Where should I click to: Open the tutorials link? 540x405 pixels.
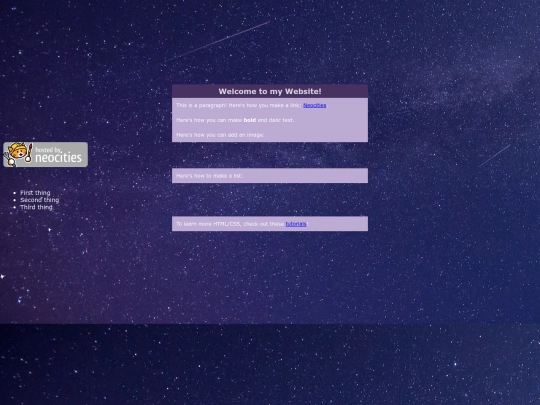click(296, 224)
